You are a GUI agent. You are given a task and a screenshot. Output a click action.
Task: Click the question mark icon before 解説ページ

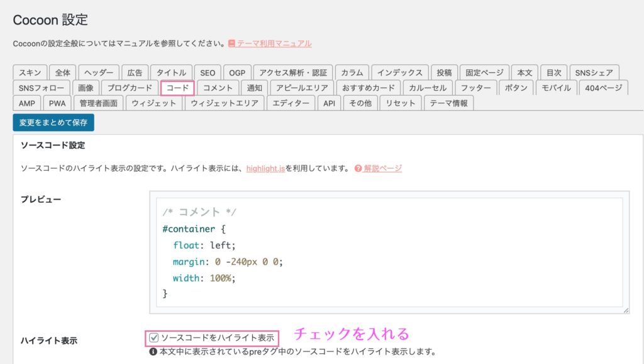[358, 168]
